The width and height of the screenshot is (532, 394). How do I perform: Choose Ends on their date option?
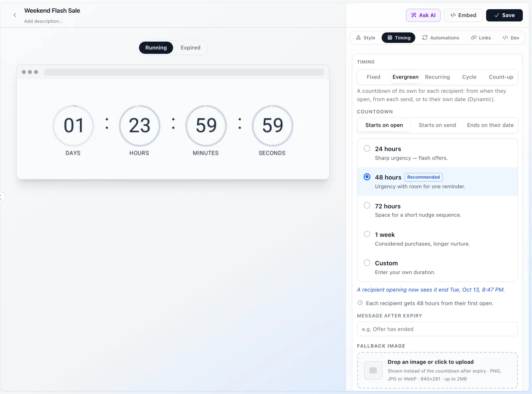click(490, 125)
